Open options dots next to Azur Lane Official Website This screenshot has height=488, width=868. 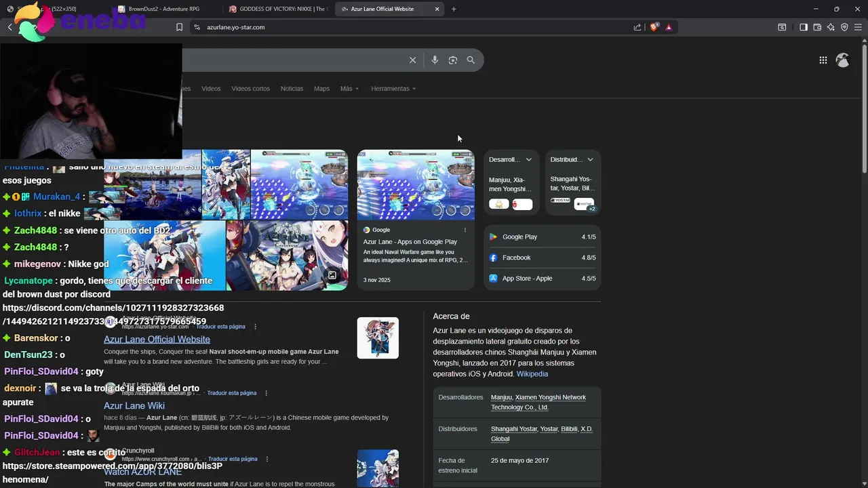255,327
